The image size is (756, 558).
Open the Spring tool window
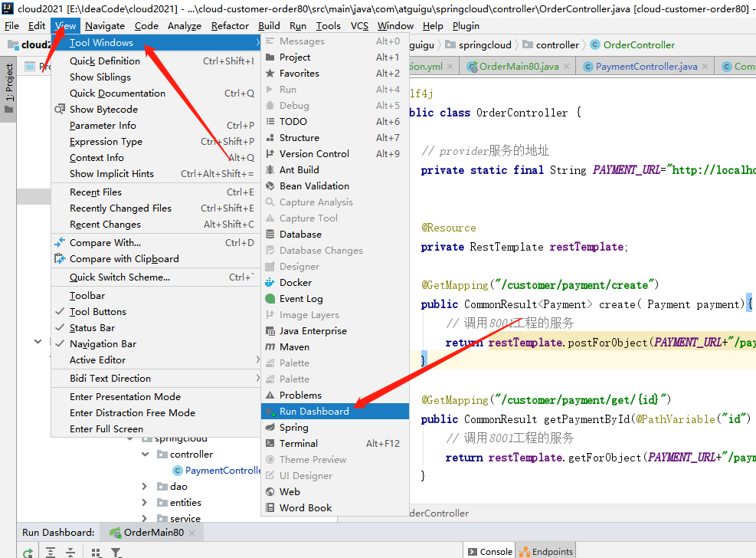click(x=335, y=427)
